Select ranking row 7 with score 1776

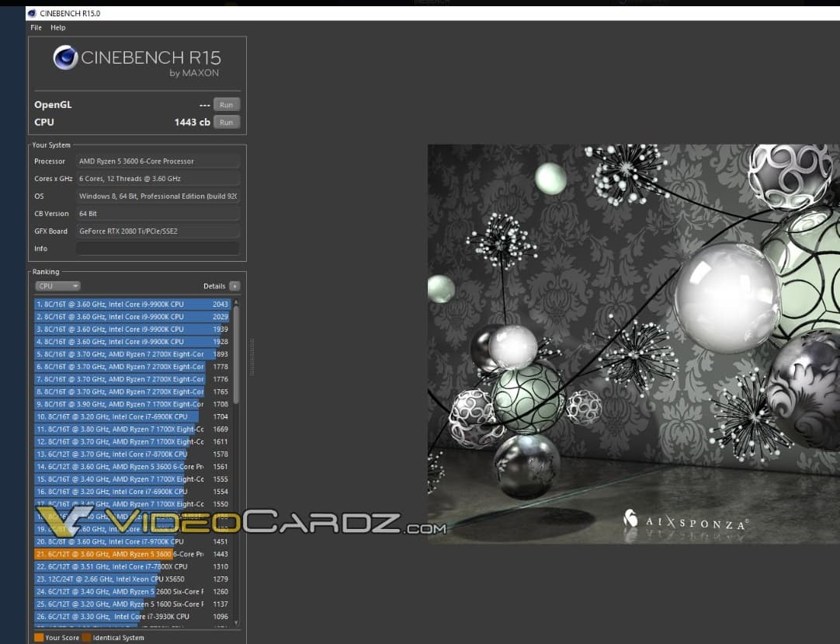(x=133, y=379)
